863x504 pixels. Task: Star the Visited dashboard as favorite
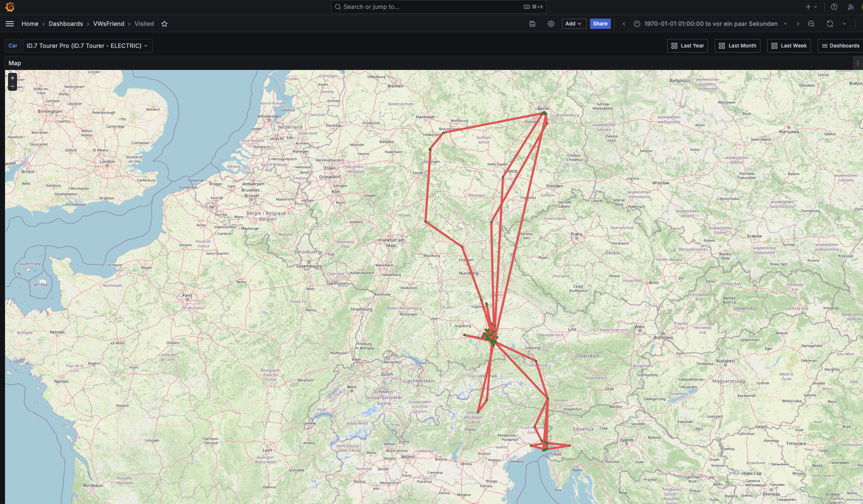click(164, 24)
